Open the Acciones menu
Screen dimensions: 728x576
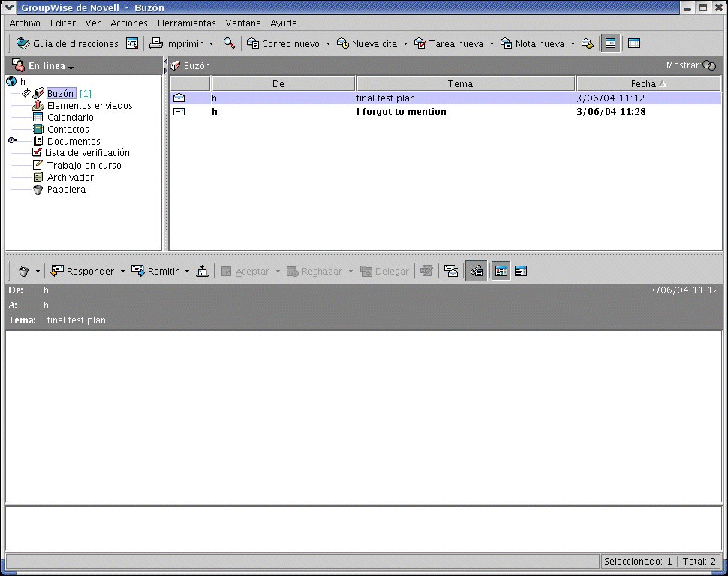[x=128, y=23]
